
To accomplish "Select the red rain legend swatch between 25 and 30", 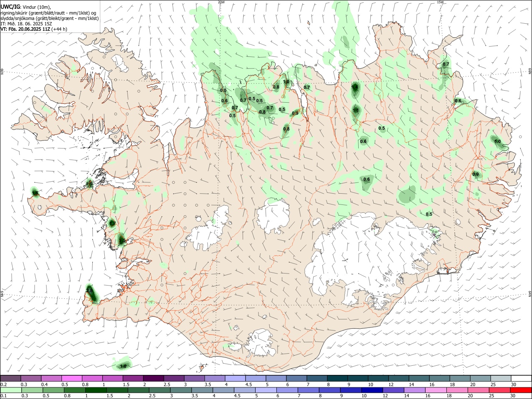I will pos(499,390).
